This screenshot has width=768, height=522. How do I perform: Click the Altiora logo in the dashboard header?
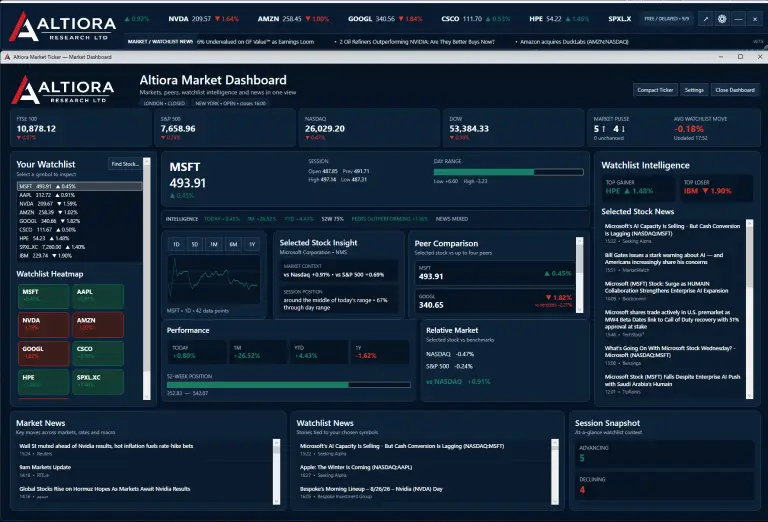(x=63, y=90)
